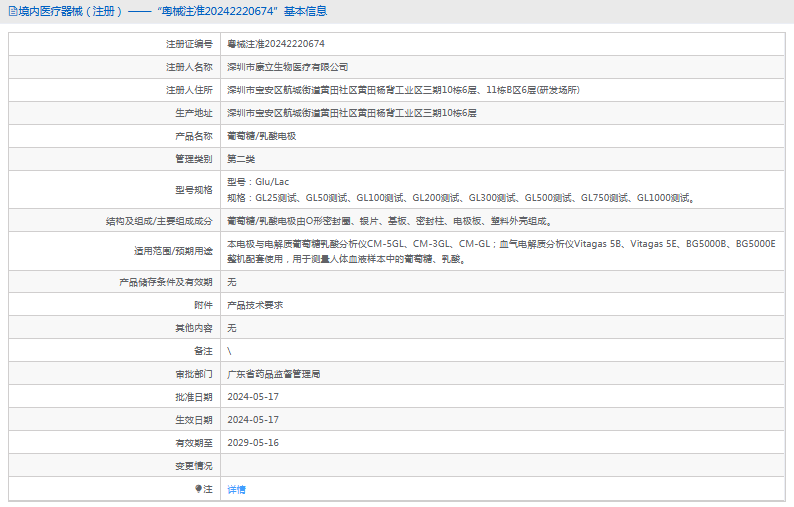Click the 适用范围/预期用途 label
This screenshot has width=794, height=507.
(x=173, y=251)
